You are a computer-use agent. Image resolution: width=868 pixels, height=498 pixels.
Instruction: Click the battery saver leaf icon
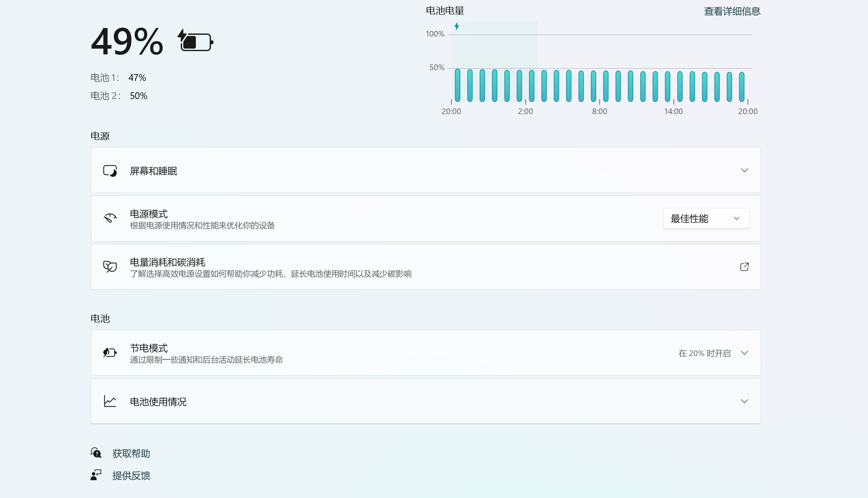pyautogui.click(x=110, y=353)
